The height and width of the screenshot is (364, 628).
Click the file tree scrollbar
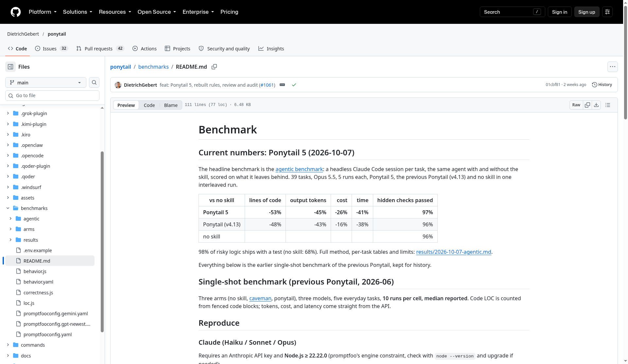coord(102,241)
